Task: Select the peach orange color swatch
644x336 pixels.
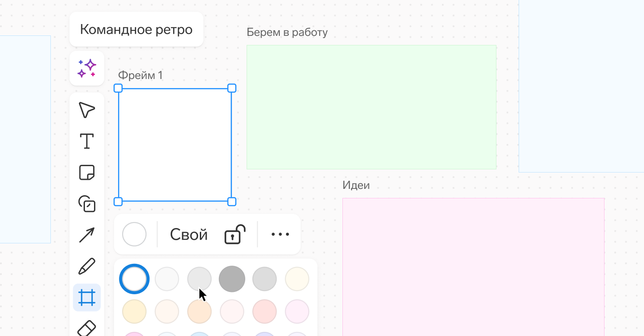Action: [199, 311]
